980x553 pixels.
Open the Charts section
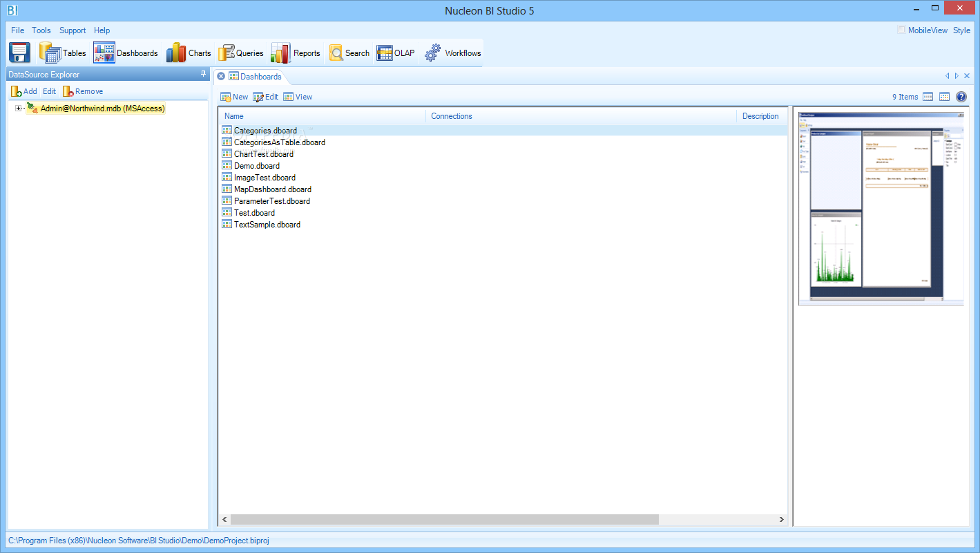[x=189, y=53]
